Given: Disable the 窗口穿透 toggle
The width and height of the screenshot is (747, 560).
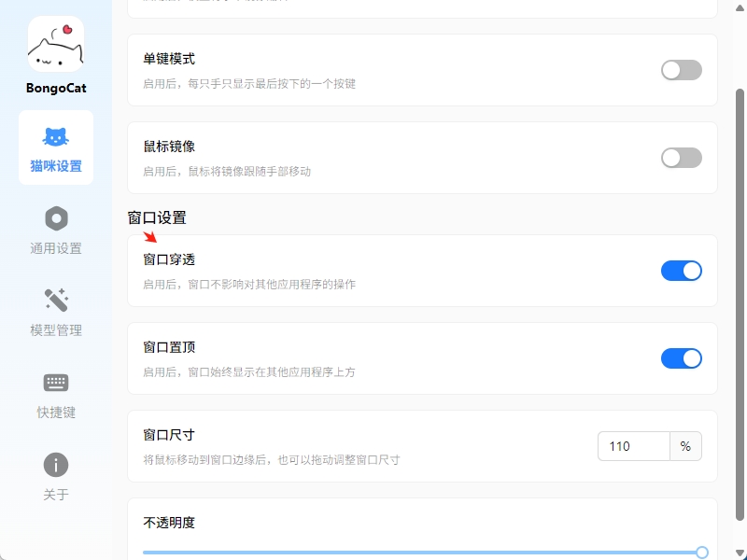Looking at the screenshot, I should click(681, 271).
